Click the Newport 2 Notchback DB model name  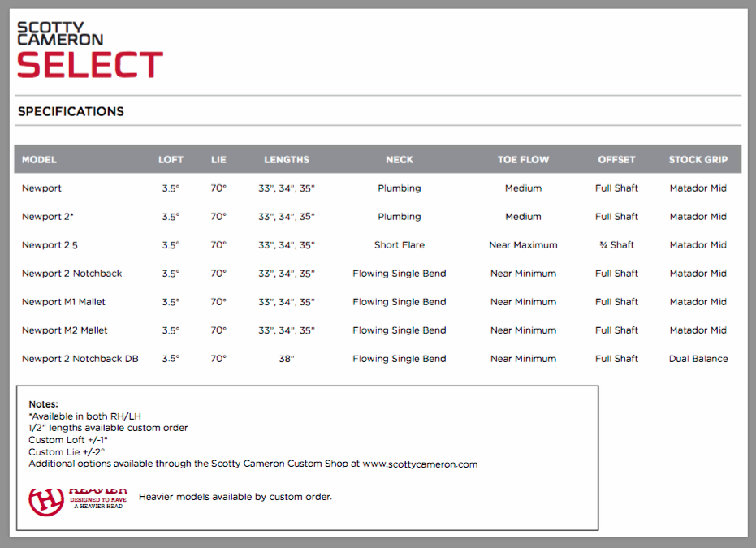coord(80,359)
